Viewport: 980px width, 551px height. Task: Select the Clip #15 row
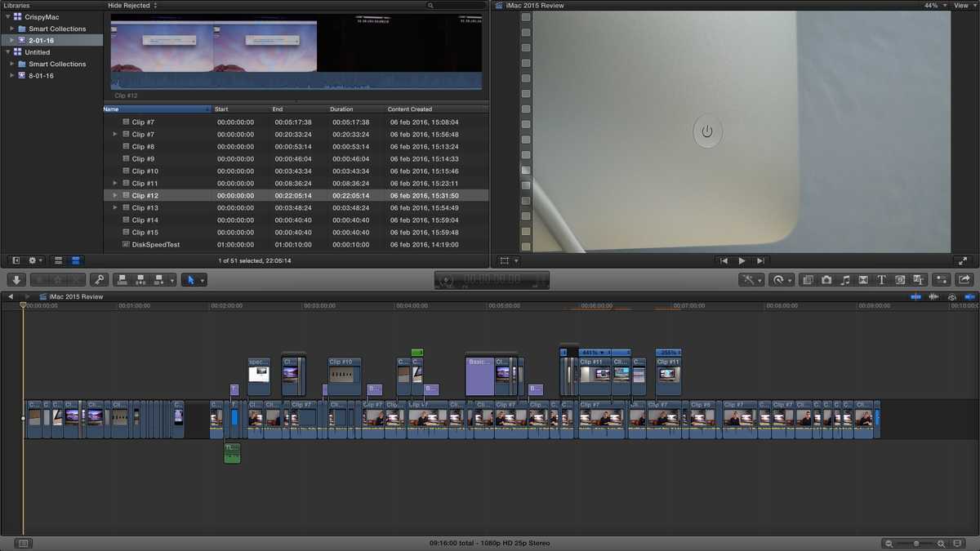coord(296,233)
